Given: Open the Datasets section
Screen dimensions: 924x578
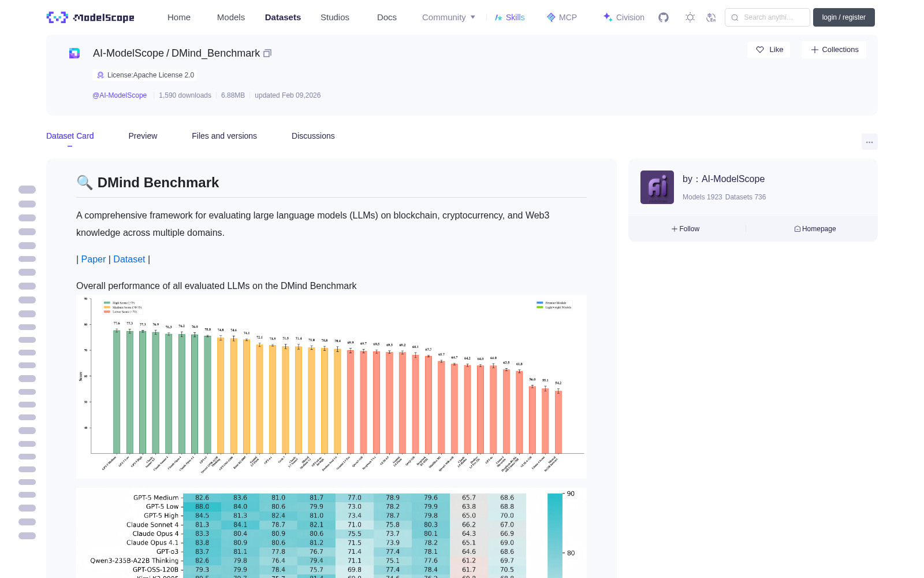Looking at the screenshot, I should pos(283,17).
